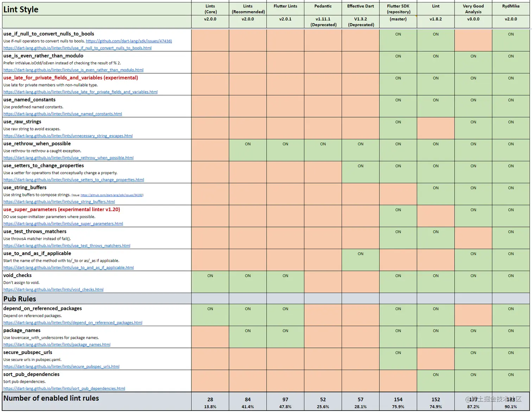
Task: Select the 75.9% percentage cell
Action: point(398,407)
